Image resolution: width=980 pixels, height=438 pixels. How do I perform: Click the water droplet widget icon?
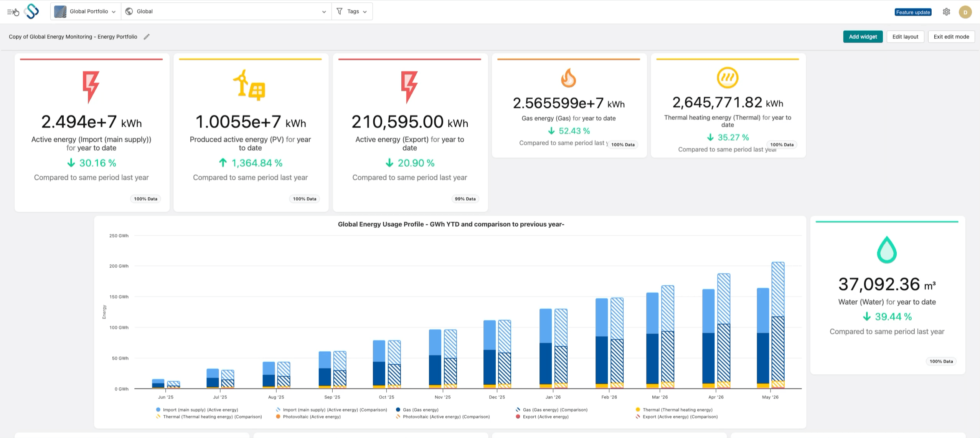click(x=887, y=250)
